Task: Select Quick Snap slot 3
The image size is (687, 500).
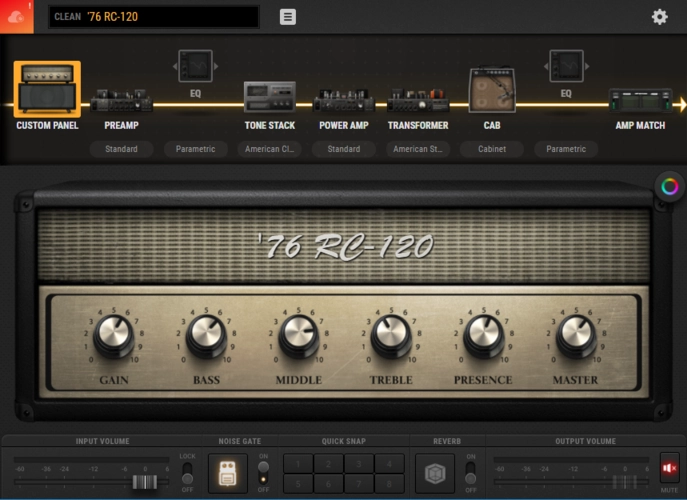Action: pos(359,464)
